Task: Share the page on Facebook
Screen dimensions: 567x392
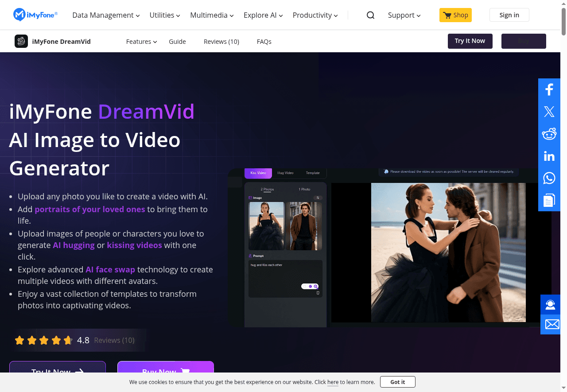Action: (549, 89)
